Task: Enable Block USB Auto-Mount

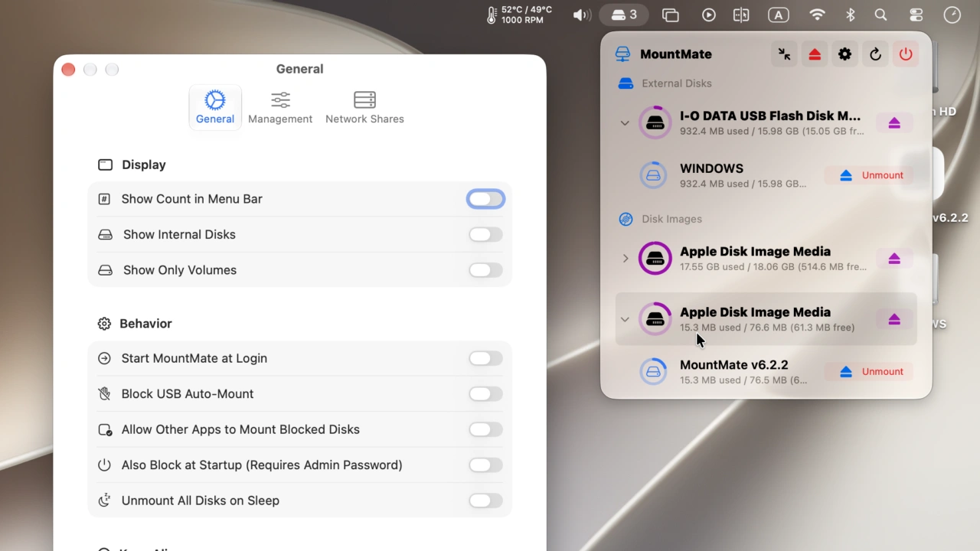Action: point(485,394)
